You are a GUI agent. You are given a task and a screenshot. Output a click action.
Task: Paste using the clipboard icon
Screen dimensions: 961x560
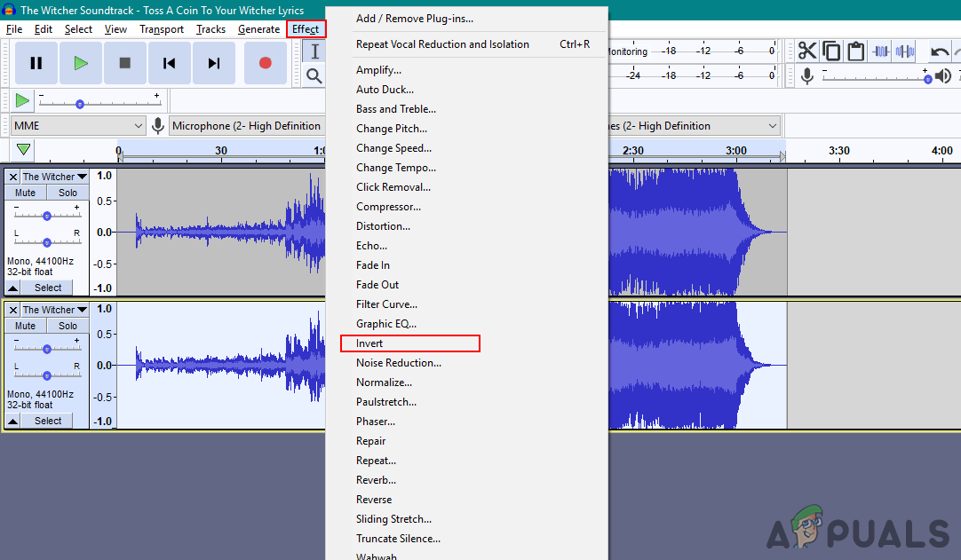point(855,51)
